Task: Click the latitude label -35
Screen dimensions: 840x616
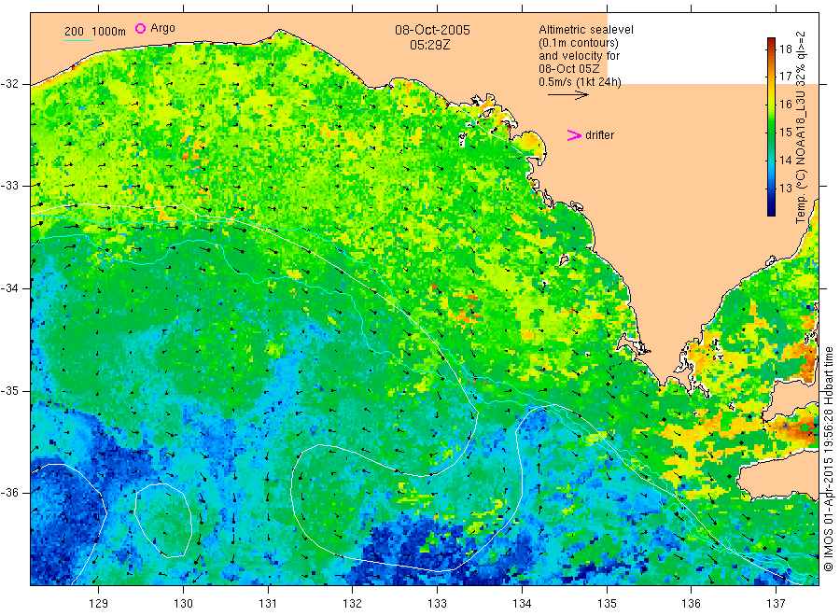Action: pos(9,390)
